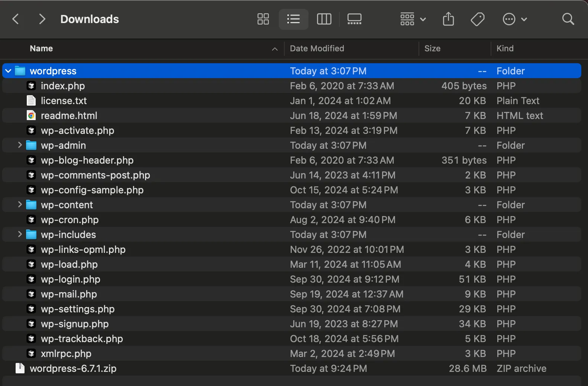Open the Search magnifier icon

click(x=568, y=19)
